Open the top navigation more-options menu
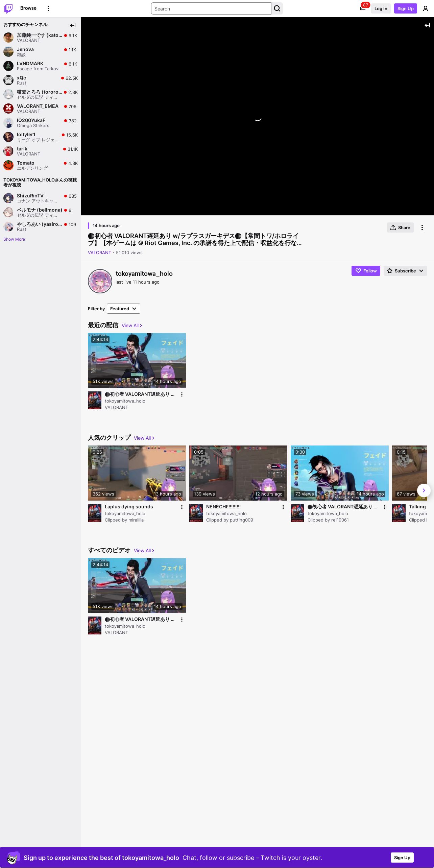This screenshot has width=434, height=868. tap(48, 8)
